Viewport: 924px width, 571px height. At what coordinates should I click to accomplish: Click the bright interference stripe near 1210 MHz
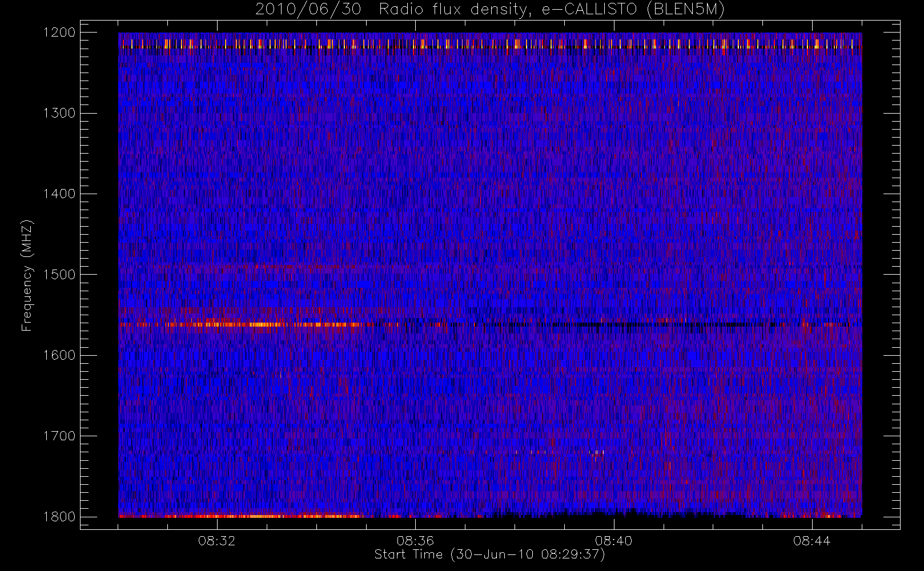click(490, 44)
